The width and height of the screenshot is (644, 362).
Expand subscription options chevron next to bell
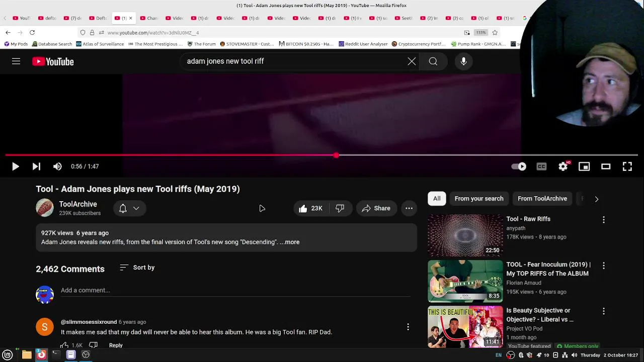136,208
